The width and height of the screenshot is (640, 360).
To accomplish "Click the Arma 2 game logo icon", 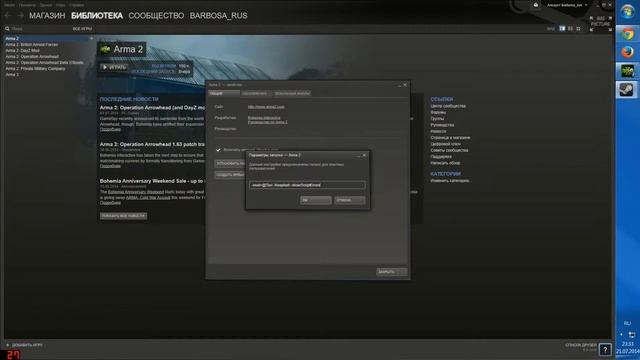I will point(105,49).
